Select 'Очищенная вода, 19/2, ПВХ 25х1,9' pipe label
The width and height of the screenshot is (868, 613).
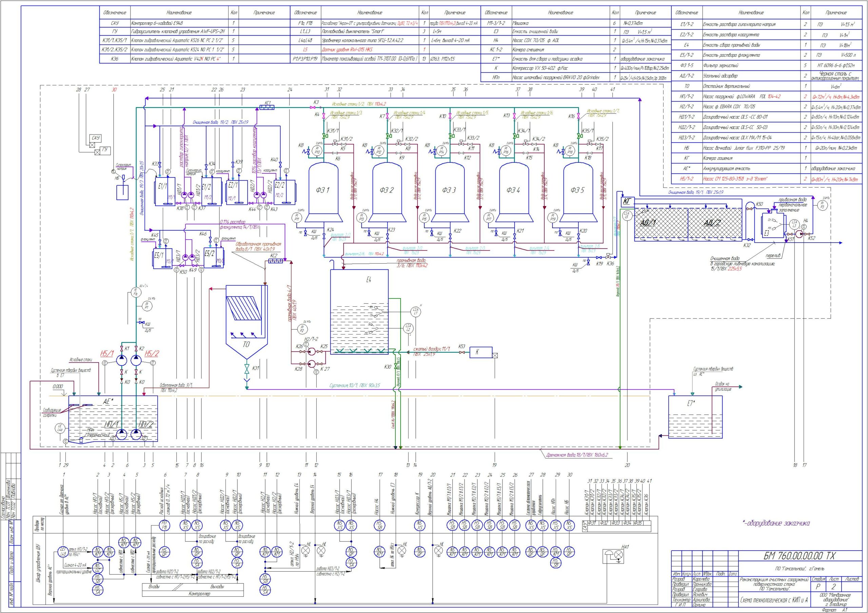tap(220, 122)
